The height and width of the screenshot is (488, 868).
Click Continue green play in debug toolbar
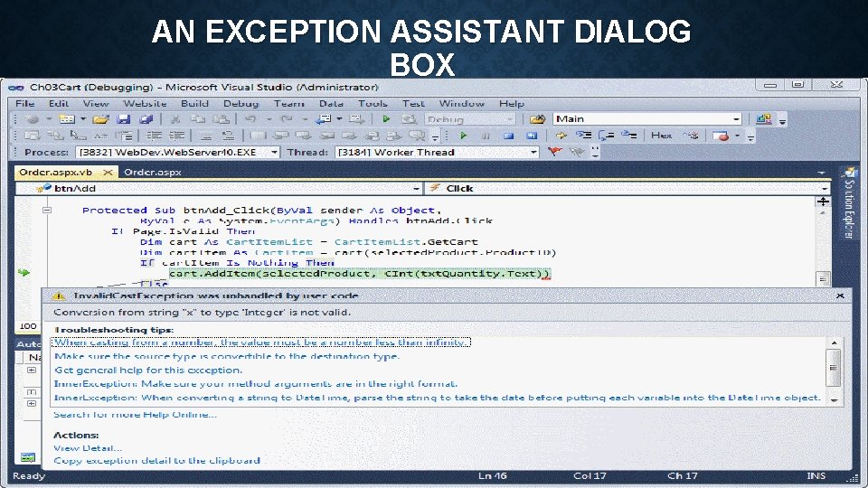463,136
